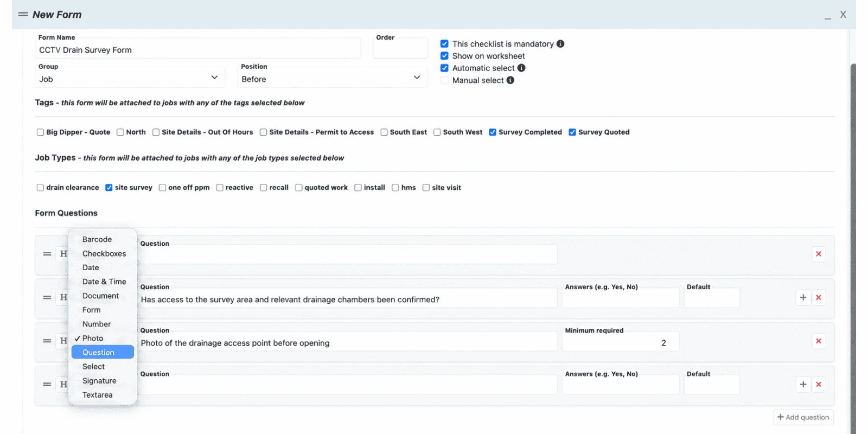
Task: Click the hamburger icon beside New Form title
Action: tap(23, 14)
